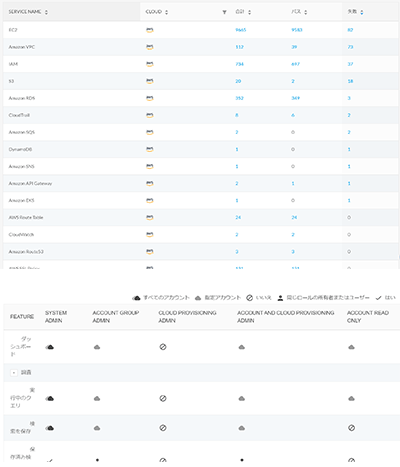Click the AWS icon in CloudWatch row
This screenshot has height=467, width=400.
point(150,235)
